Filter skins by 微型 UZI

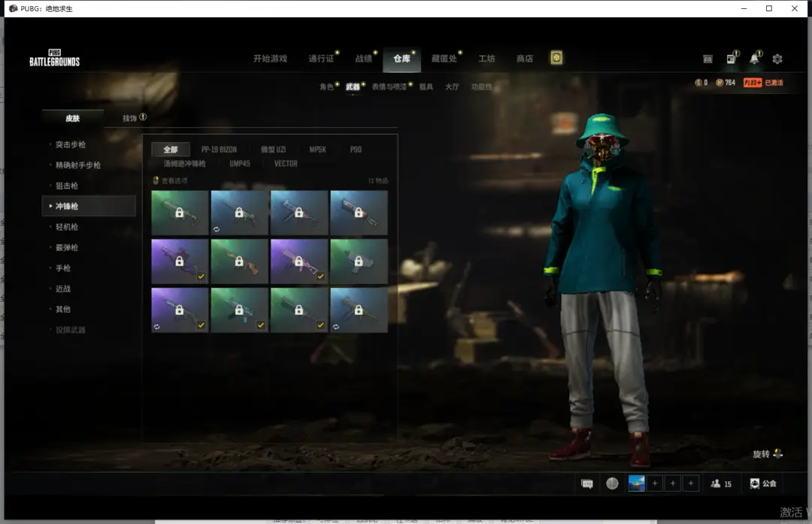(273, 150)
